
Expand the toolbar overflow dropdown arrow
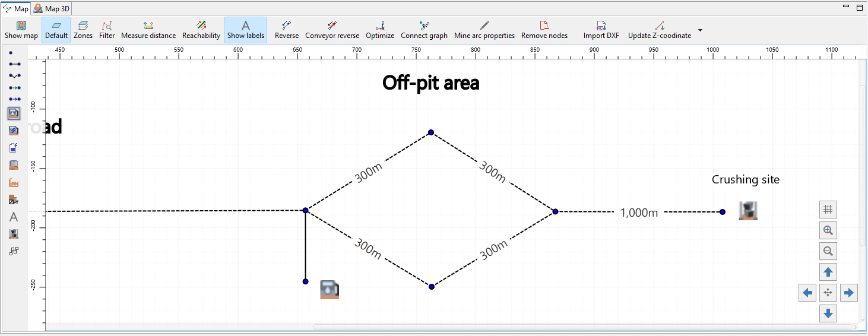click(700, 30)
